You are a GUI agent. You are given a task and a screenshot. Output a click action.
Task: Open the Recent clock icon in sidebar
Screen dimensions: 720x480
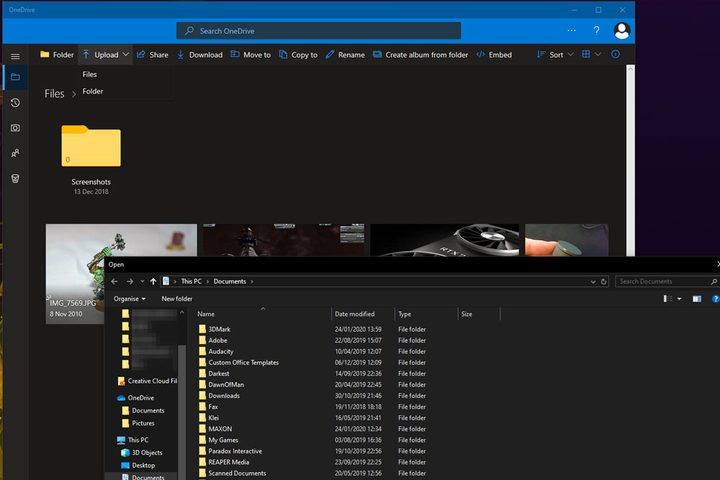pyautogui.click(x=15, y=102)
